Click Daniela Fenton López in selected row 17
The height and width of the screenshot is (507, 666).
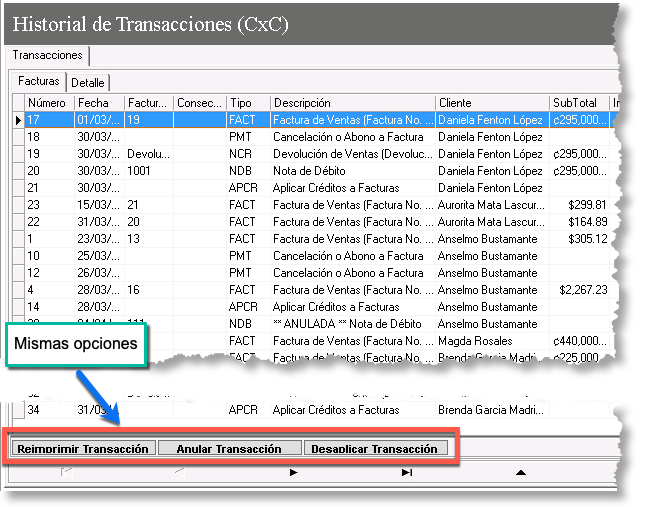tap(493, 120)
